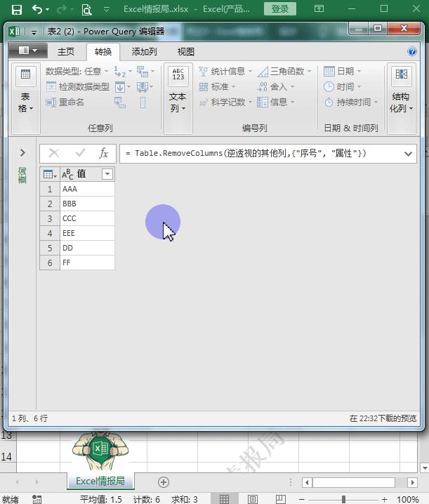429x504 pixels.
Task: Switch to Normal view in status bar
Action: tap(224, 499)
